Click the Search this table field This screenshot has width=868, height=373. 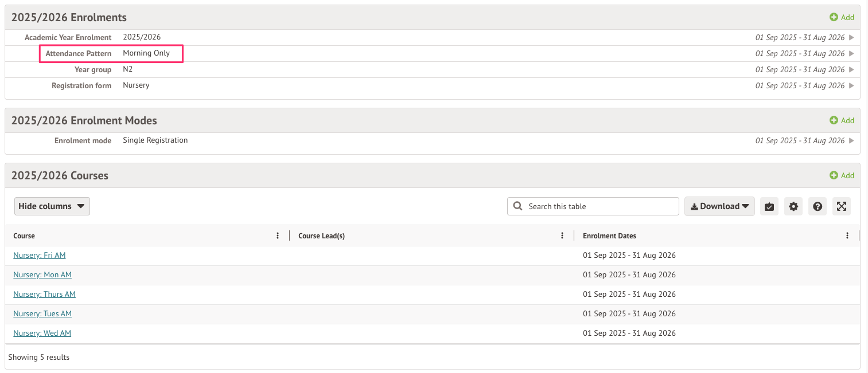pos(600,206)
